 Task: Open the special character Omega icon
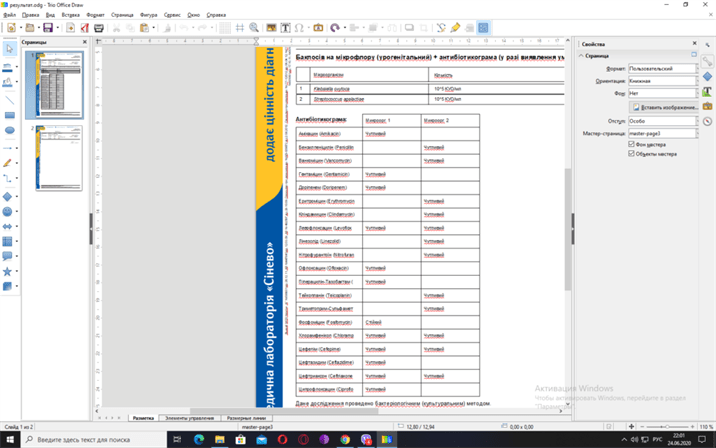[x=299, y=28]
